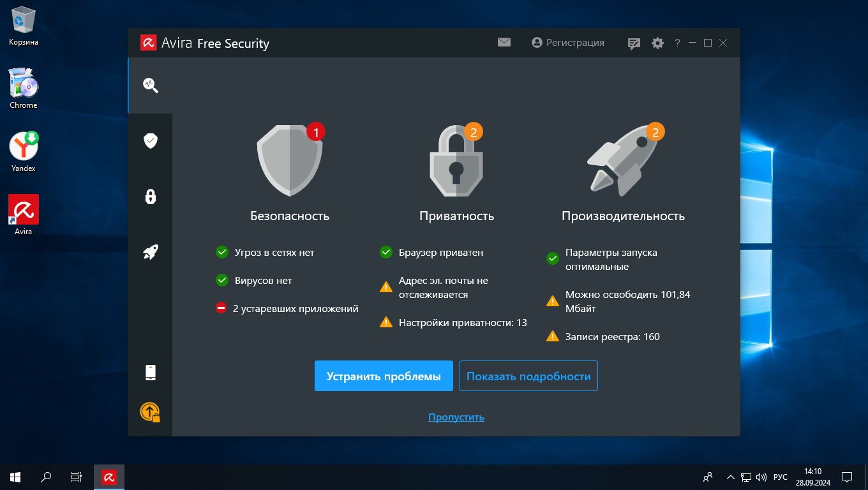This screenshot has width=868, height=490.
Task: Open the mobile device sidebar icon
Action: (x=150, y=373)
